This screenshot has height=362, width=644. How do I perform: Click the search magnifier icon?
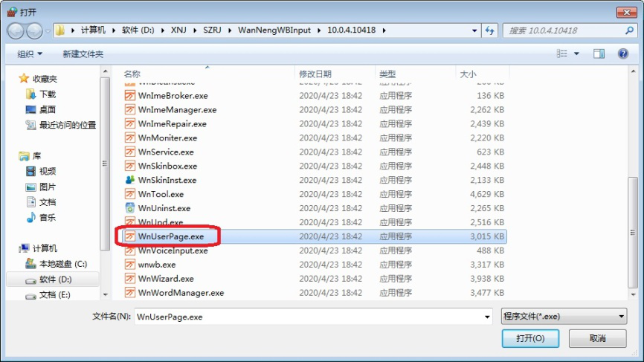tap(629, 30)
